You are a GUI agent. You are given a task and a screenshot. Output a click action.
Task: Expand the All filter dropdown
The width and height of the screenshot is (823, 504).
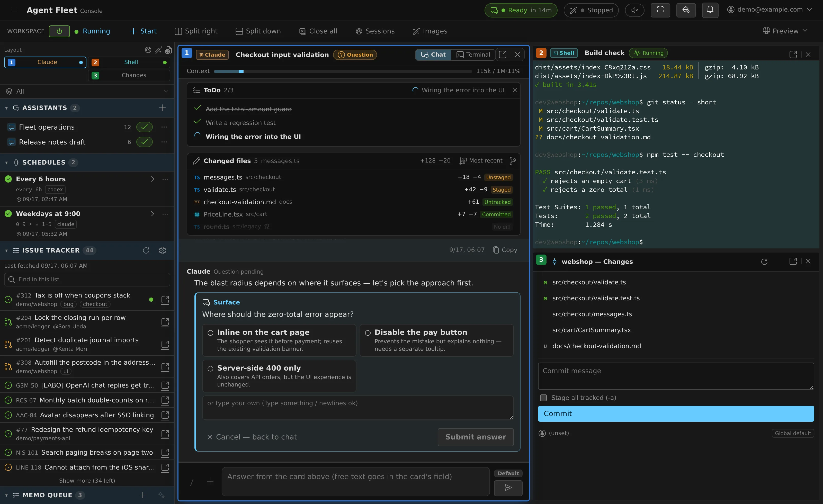coord(87,91)
